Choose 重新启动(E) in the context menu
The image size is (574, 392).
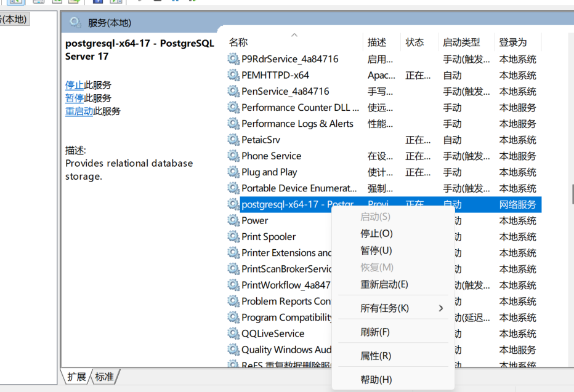click(x=384, y=284)
